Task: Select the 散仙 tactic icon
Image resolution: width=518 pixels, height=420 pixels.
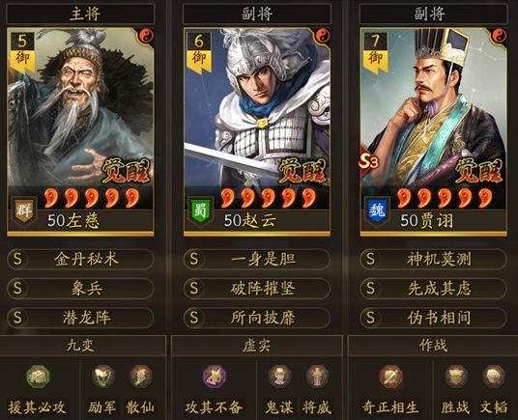Action: coord(141,377)
